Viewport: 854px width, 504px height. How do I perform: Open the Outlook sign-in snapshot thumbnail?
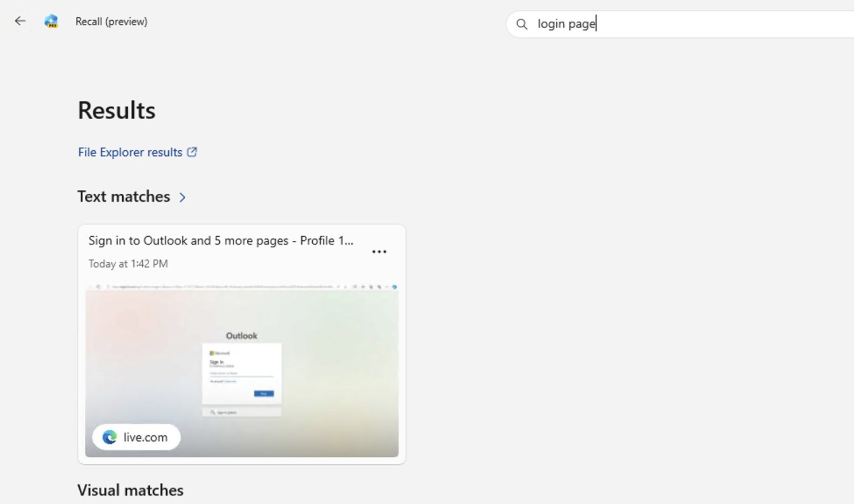242,370
